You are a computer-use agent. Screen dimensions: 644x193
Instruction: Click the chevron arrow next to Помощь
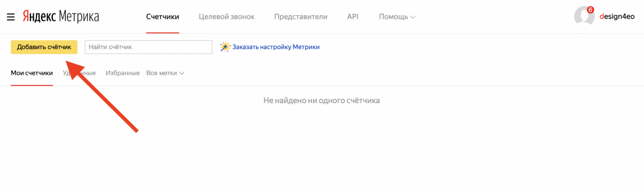413,17
